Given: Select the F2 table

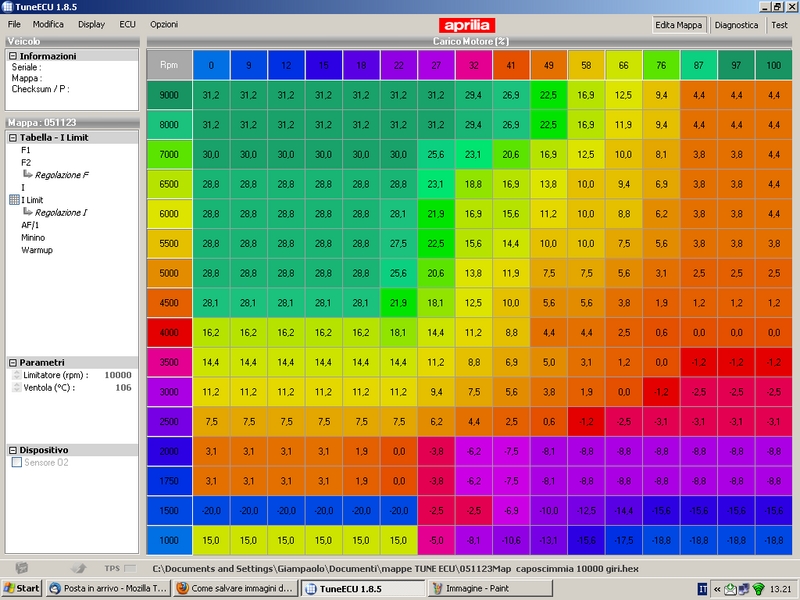Looking at the screenshot, I should click(26, 162).
